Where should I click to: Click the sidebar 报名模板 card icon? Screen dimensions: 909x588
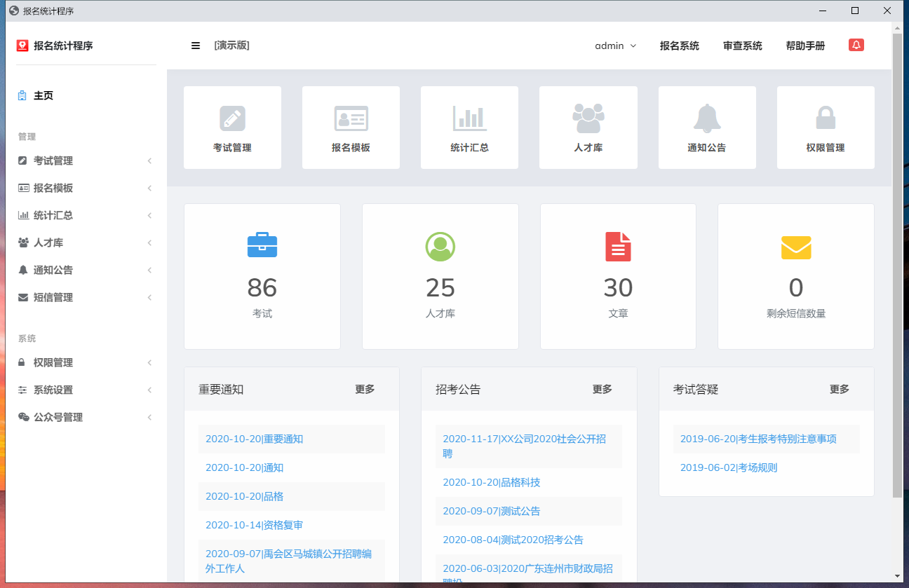coord(23,188)
